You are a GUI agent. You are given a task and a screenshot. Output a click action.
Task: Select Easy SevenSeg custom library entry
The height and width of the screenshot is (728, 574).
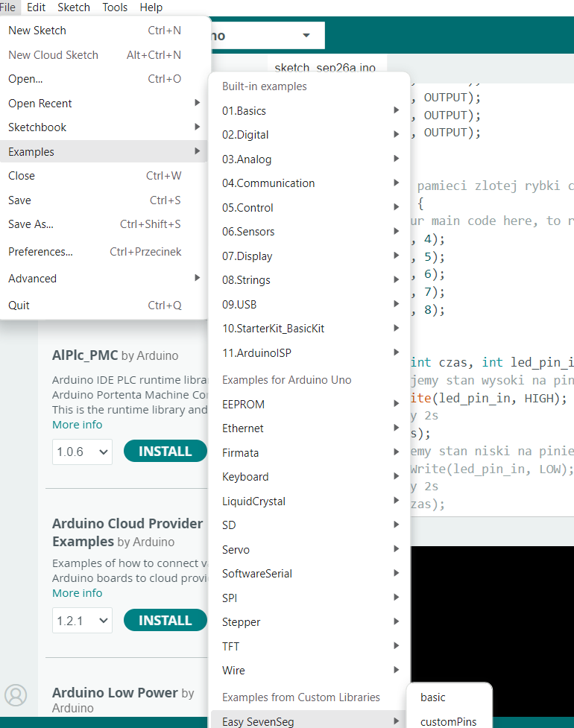point(310,721)
